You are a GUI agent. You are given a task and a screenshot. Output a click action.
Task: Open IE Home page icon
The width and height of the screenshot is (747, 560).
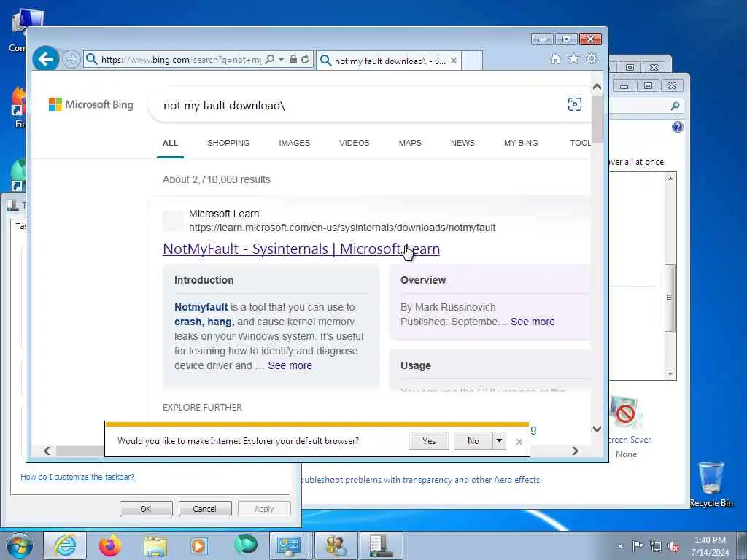[x=555, y=59]
